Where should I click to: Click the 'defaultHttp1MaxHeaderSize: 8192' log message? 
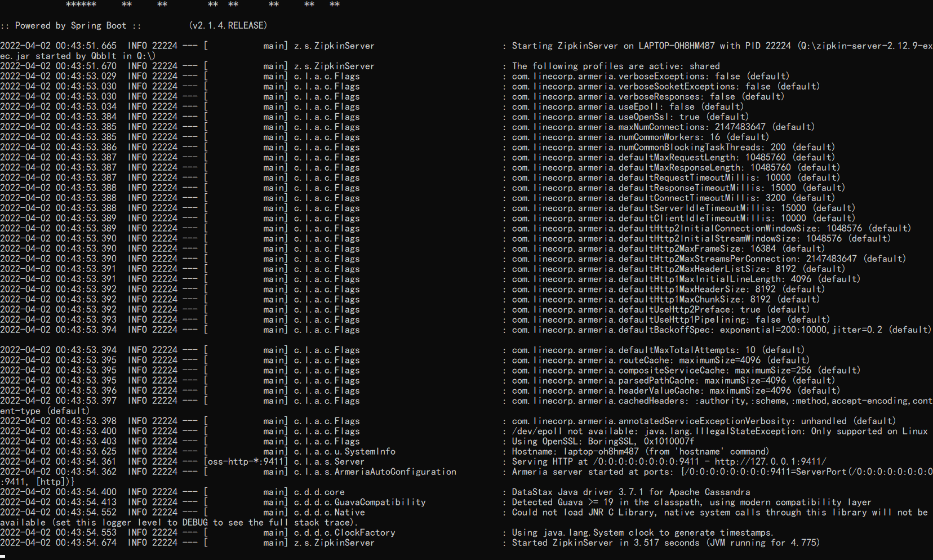pos(668,289)
